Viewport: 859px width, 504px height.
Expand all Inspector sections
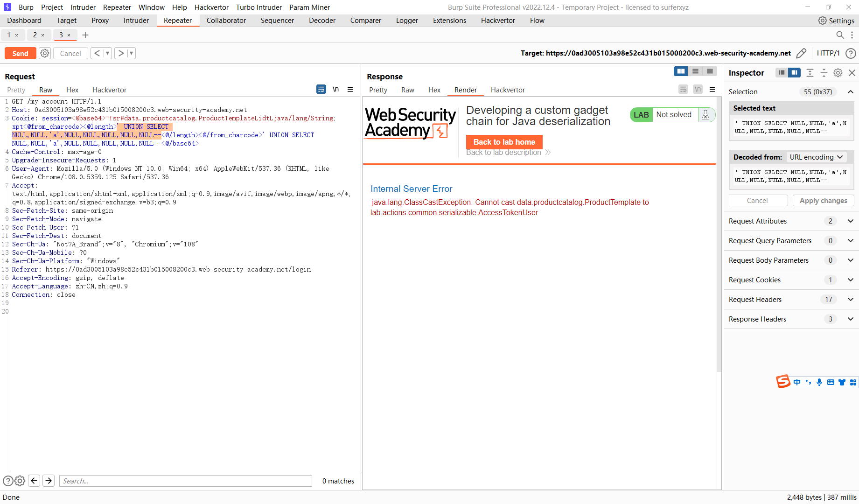pyautogui.click(x=810, y=72)
